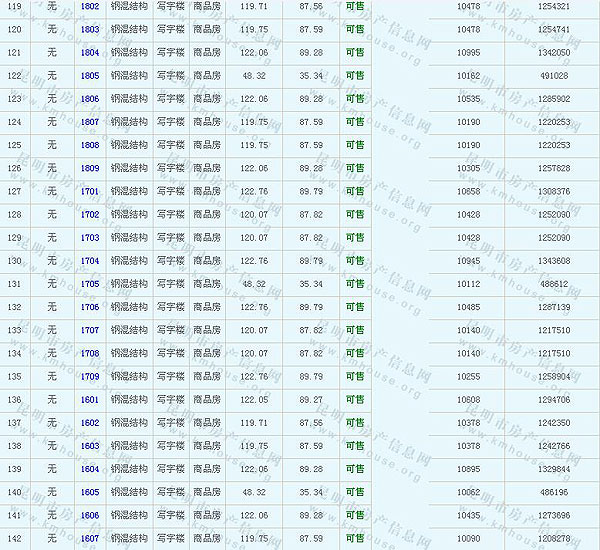Screen dimensions: 600x550
Task: Click the room 1803 link
Action: pyautogui.click(x=90, y=29)
